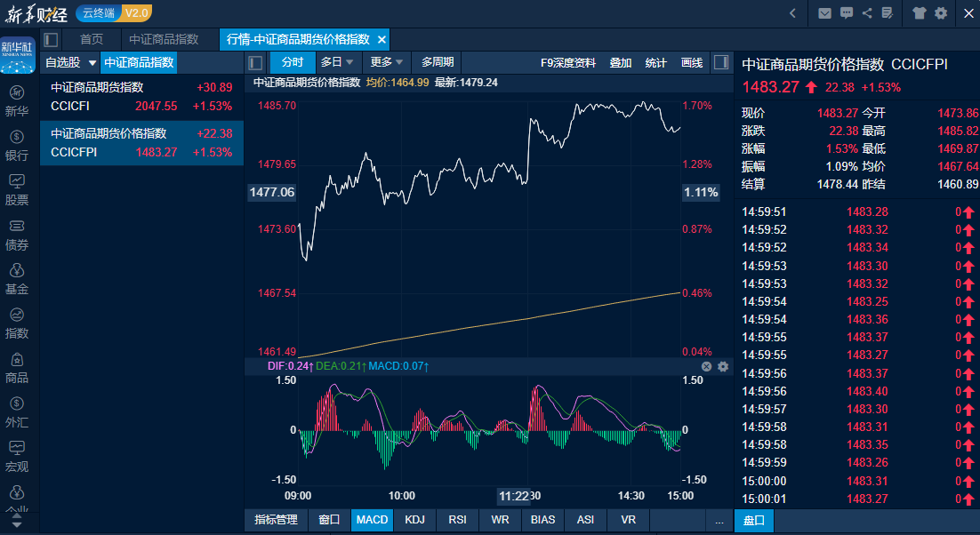Open the MACD indicator settings gear
The image size is (980, 535).
pyautogui.click(x=722, y=366)
